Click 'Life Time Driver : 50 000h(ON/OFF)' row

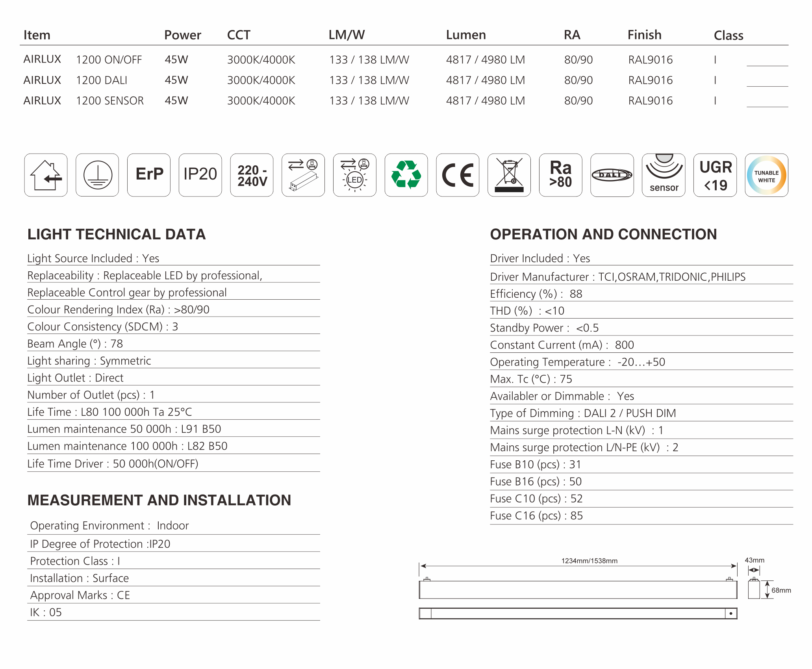pos(173,463)
